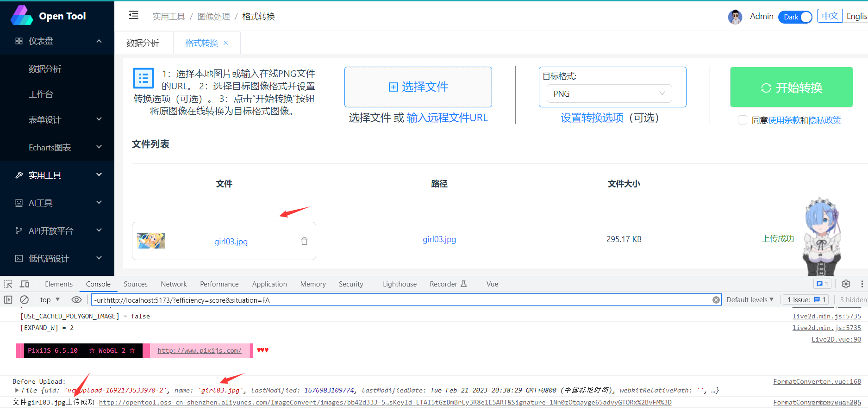This screenshot has width=868, height=411.
Task: Click the Open Tool logo icon
Action: [22, 15]
